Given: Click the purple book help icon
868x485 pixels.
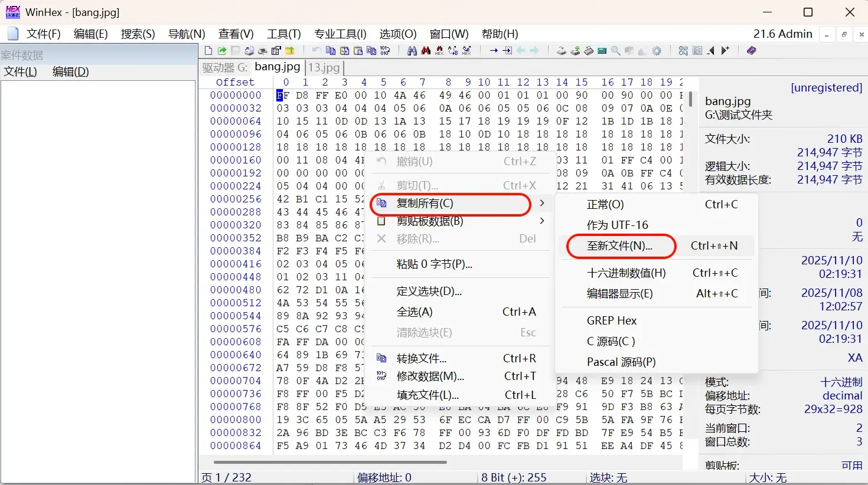Looking at the screenshot, I should [x=751, y=51].
